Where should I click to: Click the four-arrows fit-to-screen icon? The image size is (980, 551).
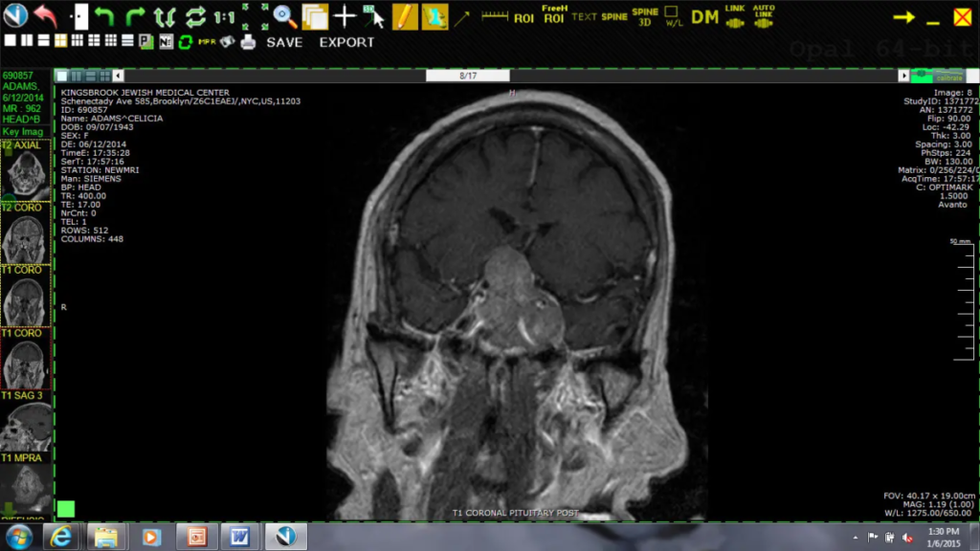coord(256,17)
